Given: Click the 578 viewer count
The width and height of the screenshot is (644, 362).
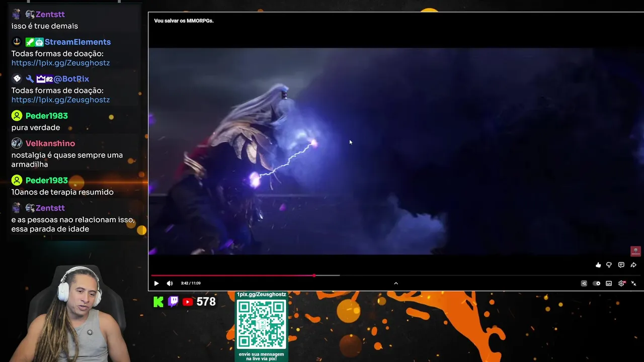Looking at the screenshot, I should (x=206, y=302).
